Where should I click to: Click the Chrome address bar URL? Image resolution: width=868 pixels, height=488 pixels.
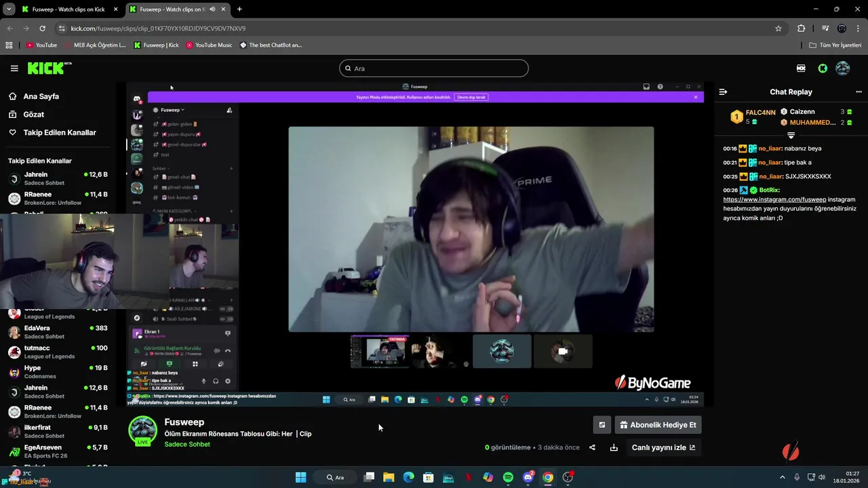(158, 28)
